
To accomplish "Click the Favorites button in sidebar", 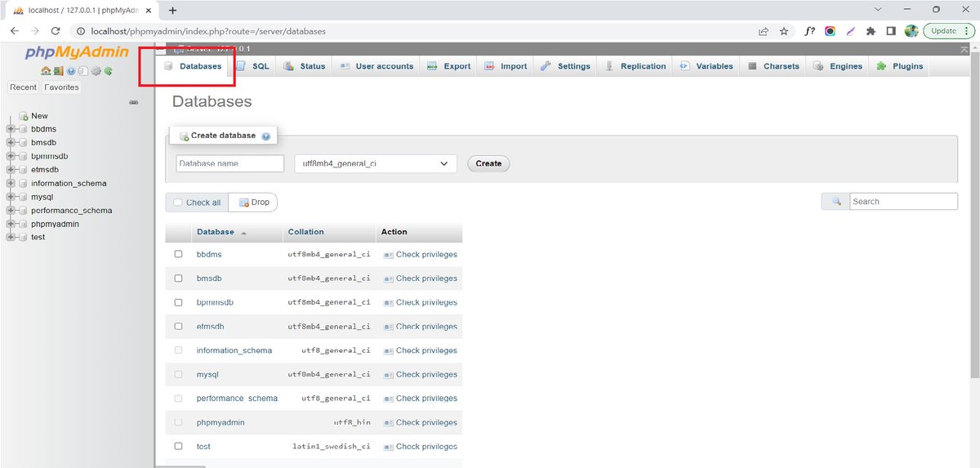I will click(61, 87).
